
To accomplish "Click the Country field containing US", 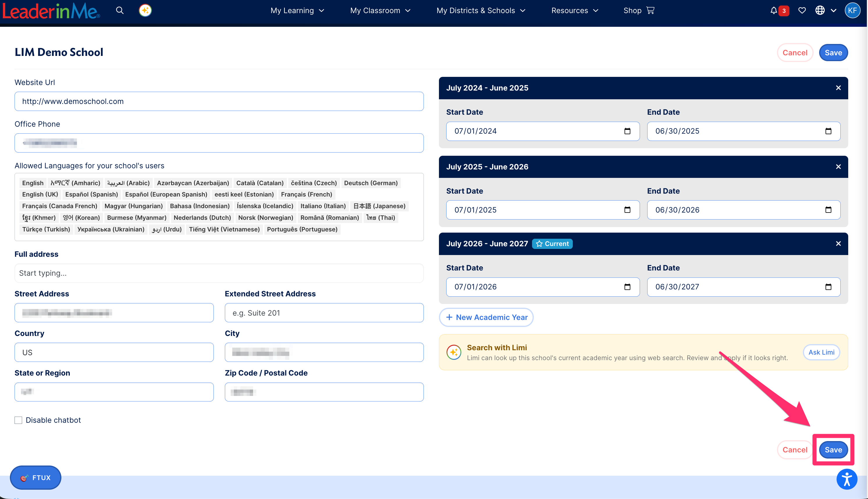I will 114,352.
